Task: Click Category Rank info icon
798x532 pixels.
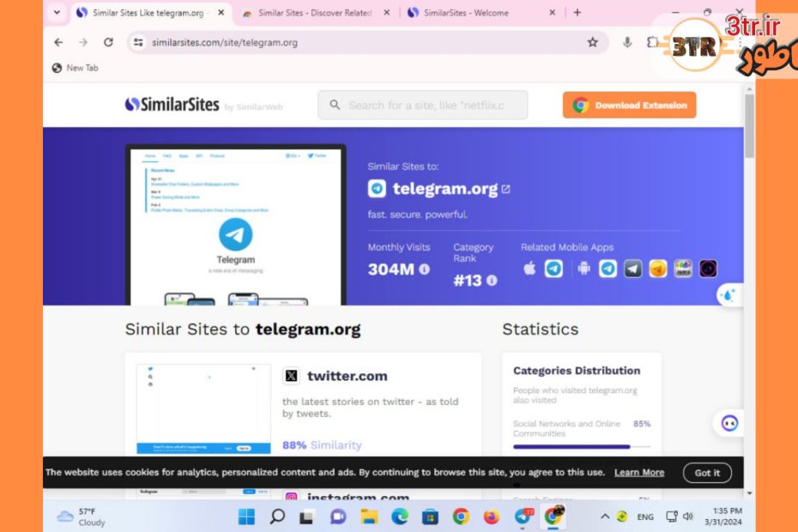Action: click(492, 280)
